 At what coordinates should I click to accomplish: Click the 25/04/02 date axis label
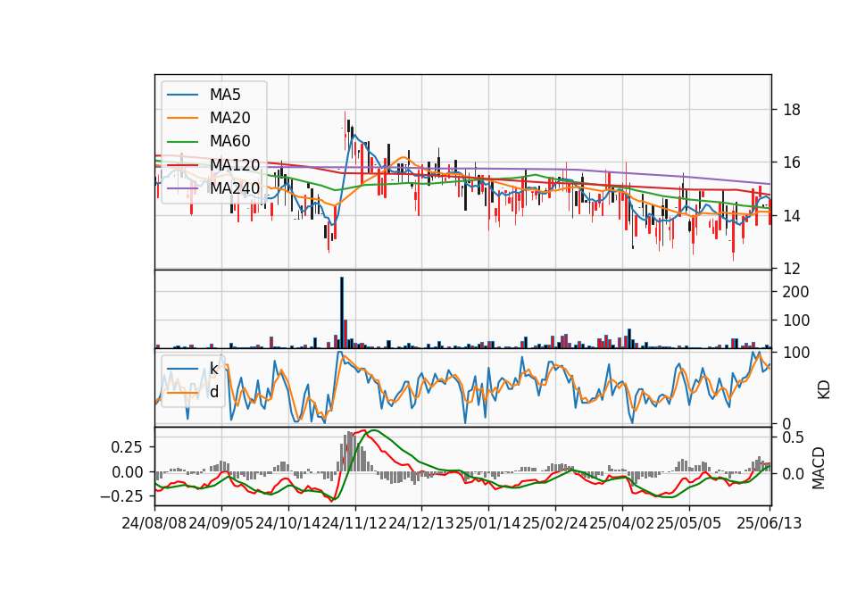click(x=622, y=523)
